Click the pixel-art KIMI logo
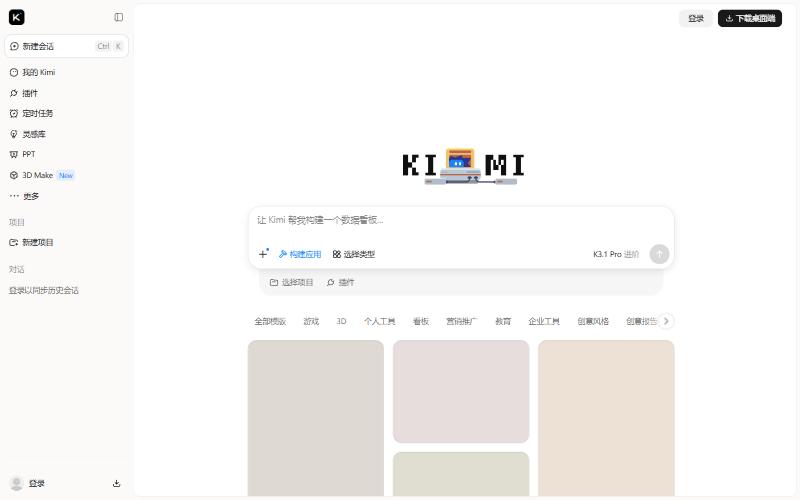 pyautogui.click(x=463, y=166)
